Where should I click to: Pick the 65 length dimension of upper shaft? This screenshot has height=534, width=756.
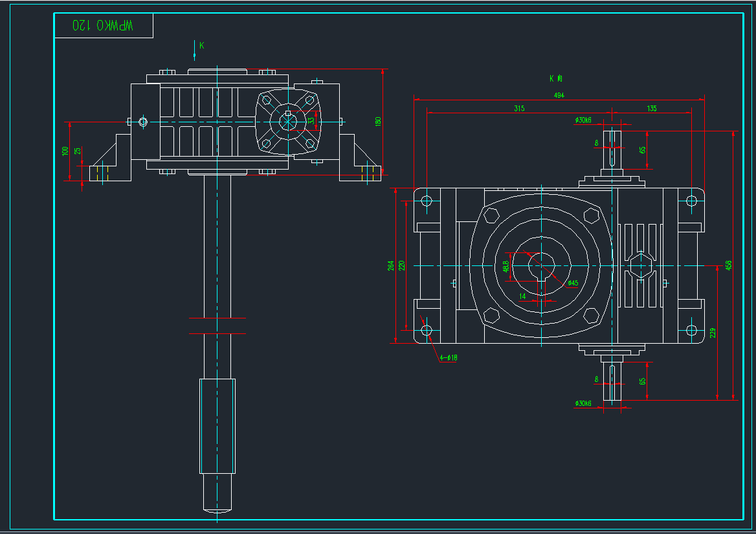coord(642,150)
